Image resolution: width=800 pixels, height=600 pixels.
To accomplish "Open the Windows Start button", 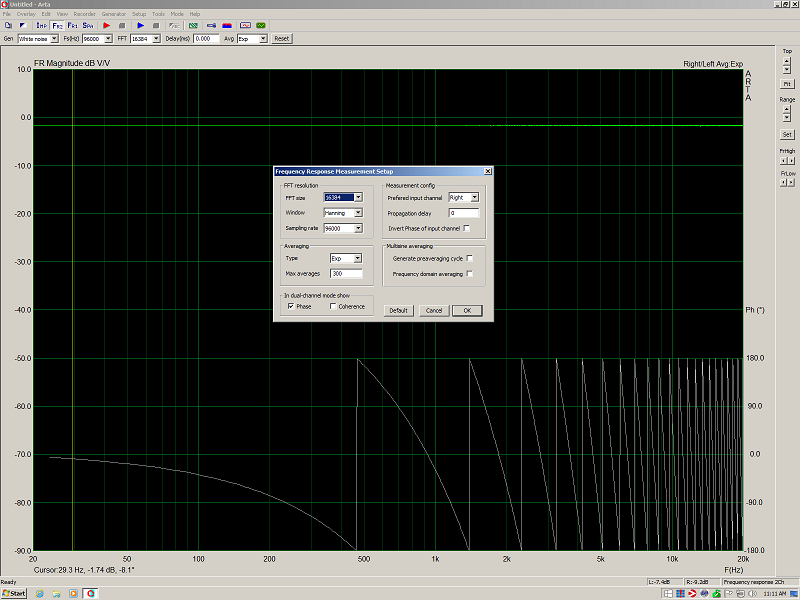I will click(14, 593).
